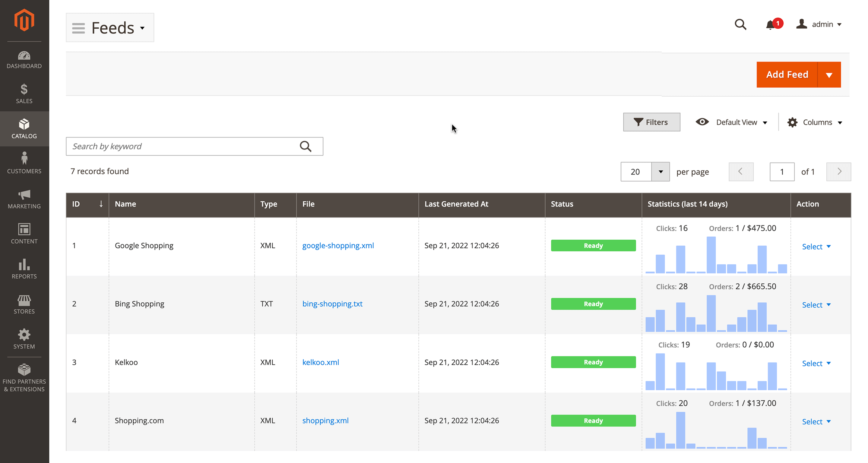Open the Add Feed split-button dropdown arrow
This screenshot has height=463, width=868.
point(830,74)
